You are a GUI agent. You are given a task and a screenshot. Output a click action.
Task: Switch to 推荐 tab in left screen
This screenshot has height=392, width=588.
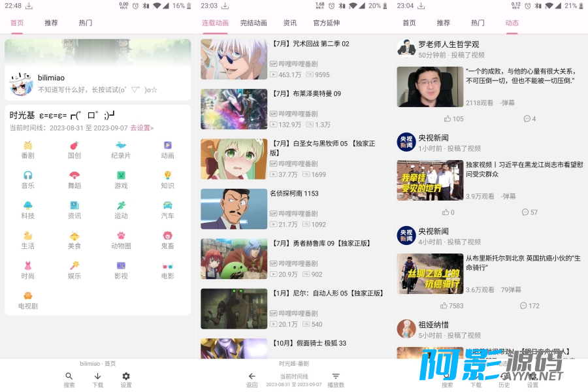point(51,23)
